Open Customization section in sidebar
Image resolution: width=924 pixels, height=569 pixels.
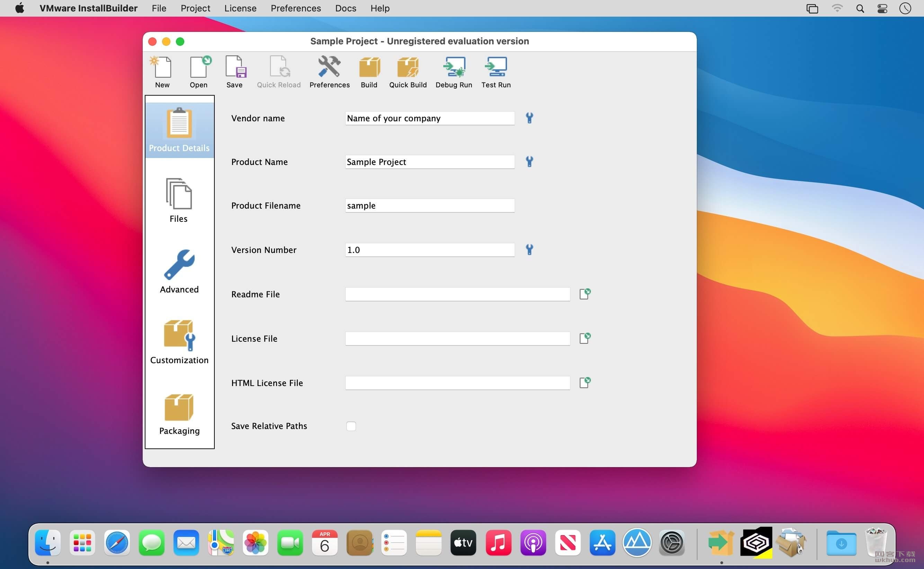coord(179,342)
